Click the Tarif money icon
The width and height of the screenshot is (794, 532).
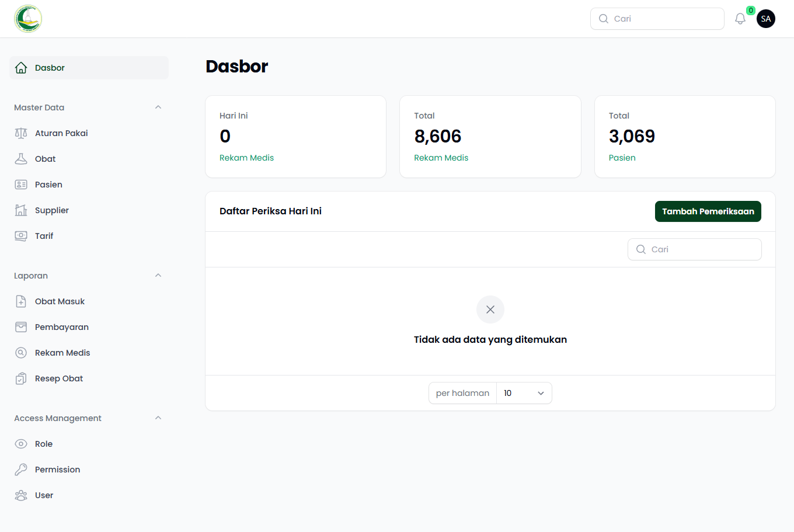click(21, 236)
